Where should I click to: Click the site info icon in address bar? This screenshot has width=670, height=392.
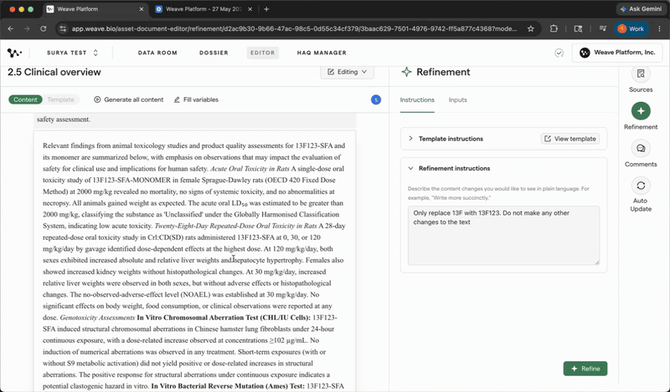pos(63,29)
